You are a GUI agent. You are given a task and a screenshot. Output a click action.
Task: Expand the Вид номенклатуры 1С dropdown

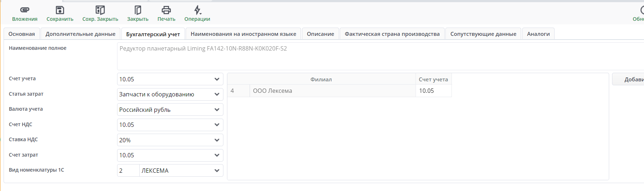(x=217, y=171)
